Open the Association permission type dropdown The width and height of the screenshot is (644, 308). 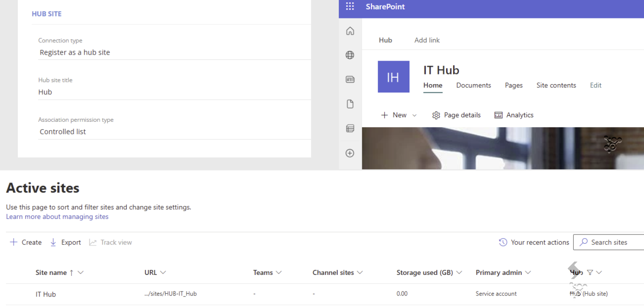174,131
